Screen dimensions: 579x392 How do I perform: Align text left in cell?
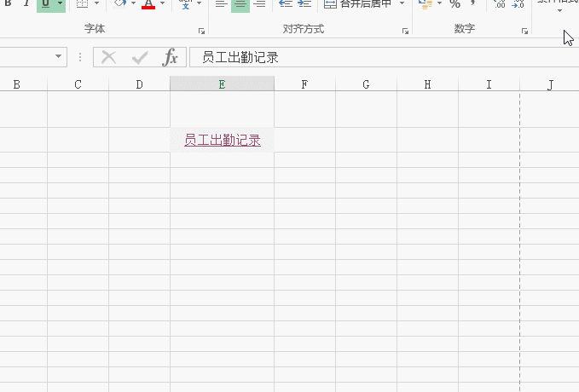[x=221, y=4]
